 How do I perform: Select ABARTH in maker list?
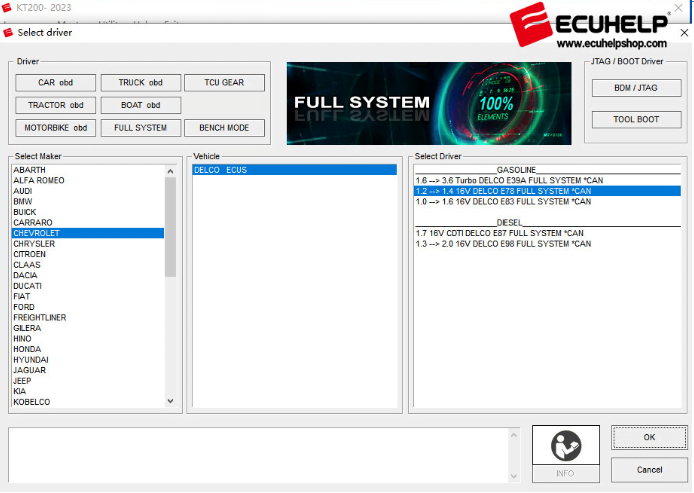tap(88, 170)
